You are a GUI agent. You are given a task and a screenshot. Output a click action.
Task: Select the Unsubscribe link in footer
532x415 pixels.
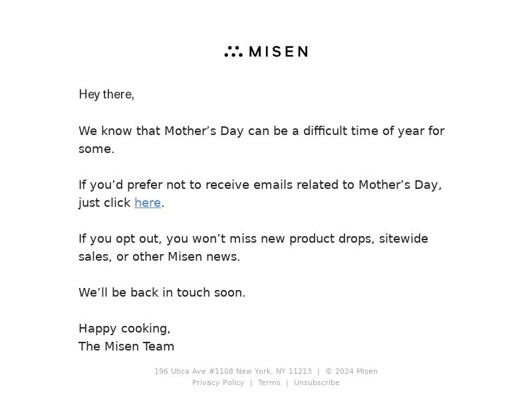317,383
